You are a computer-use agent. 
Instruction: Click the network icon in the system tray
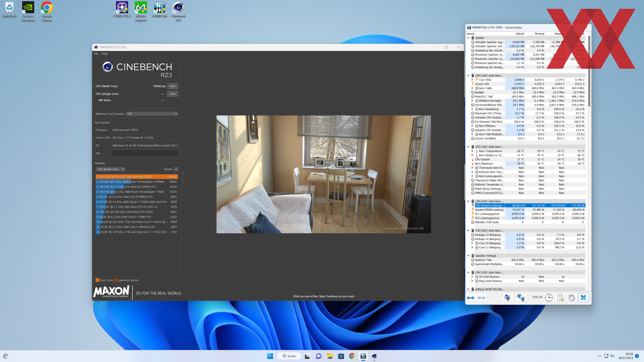tap(606, 356)
